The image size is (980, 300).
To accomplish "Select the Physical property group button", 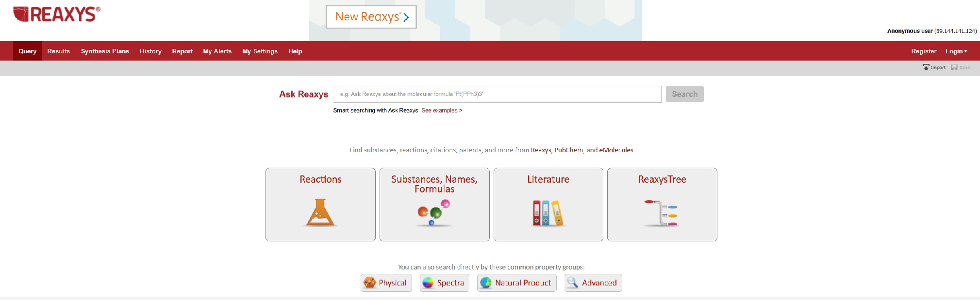I will click(x=386, y=283).
